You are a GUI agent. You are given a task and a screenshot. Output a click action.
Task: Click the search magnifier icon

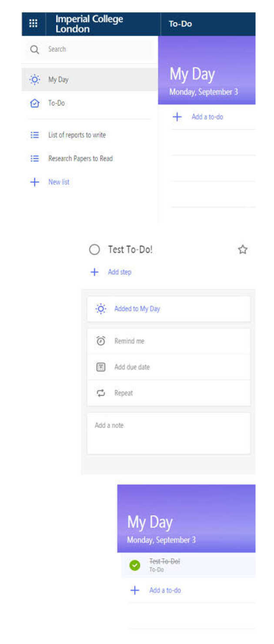(34, 49)
